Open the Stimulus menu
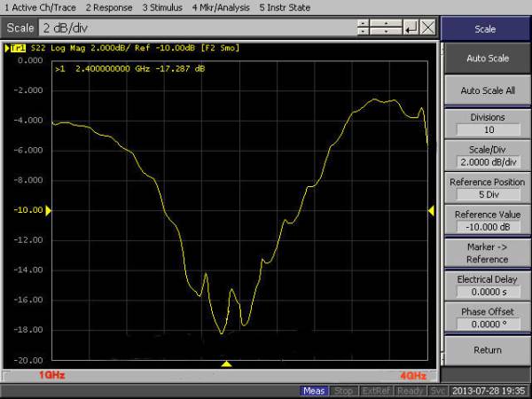Viewport: 532px width, 399px height. click(161, 7)
